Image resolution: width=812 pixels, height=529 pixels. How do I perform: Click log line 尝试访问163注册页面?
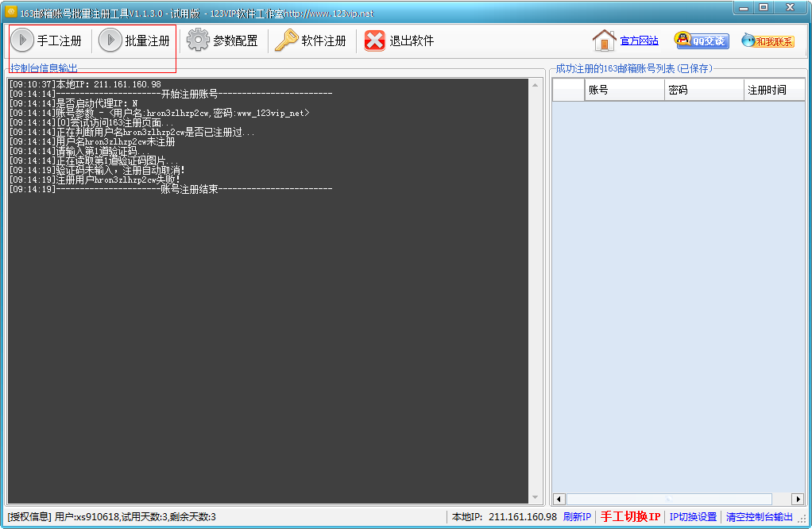point(91,122)
